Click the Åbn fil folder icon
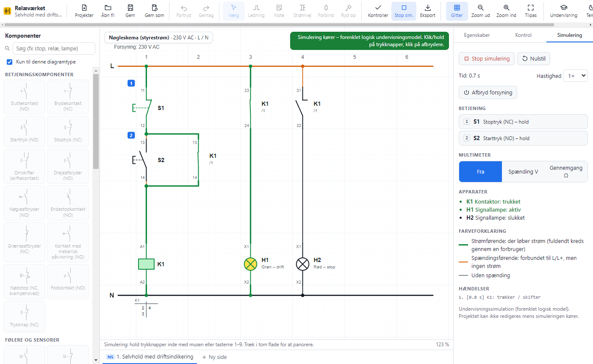The width and height of the screenshot is (593, 364). coord(108,8)
